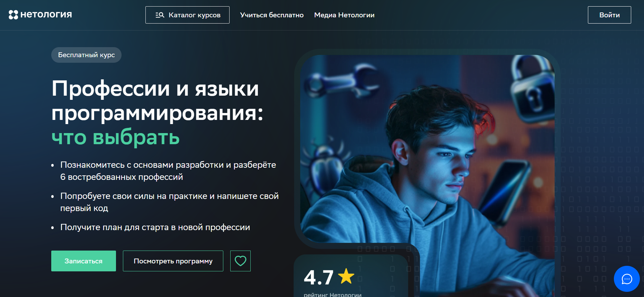The image size is (644, 297).
Task: Click the 4.7 rating number
Action: click(319, 277)
